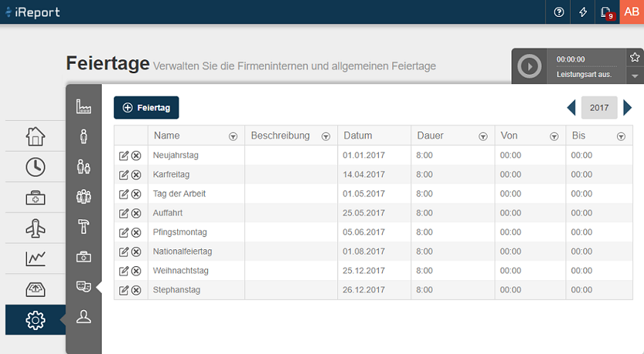Click the date 25.05.2017
Viewport: 644px width, 354px height.
pyautogui.click(x=364, y=213)
